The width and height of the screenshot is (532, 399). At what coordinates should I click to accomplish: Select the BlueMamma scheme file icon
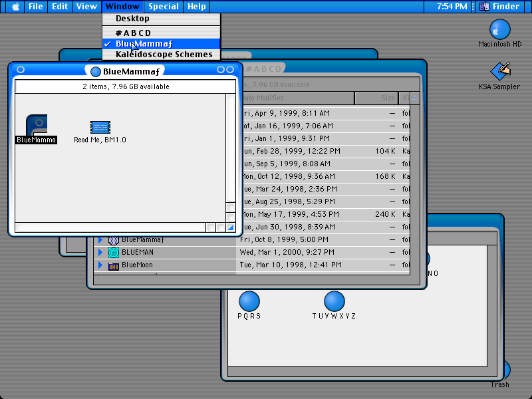click(x=37, y=125)
